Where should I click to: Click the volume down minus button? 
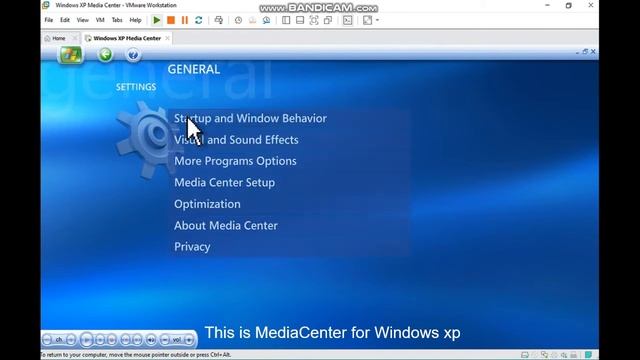tap(164, 340)
